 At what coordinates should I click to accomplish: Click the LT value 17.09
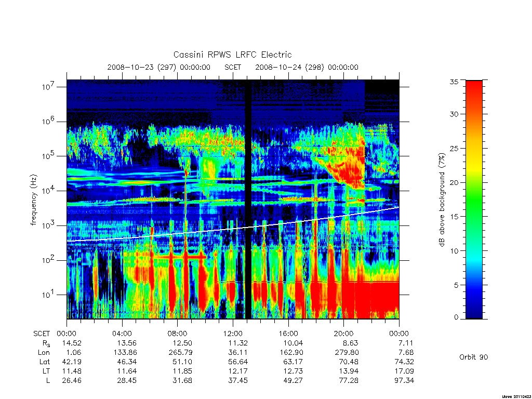point(404,371)
